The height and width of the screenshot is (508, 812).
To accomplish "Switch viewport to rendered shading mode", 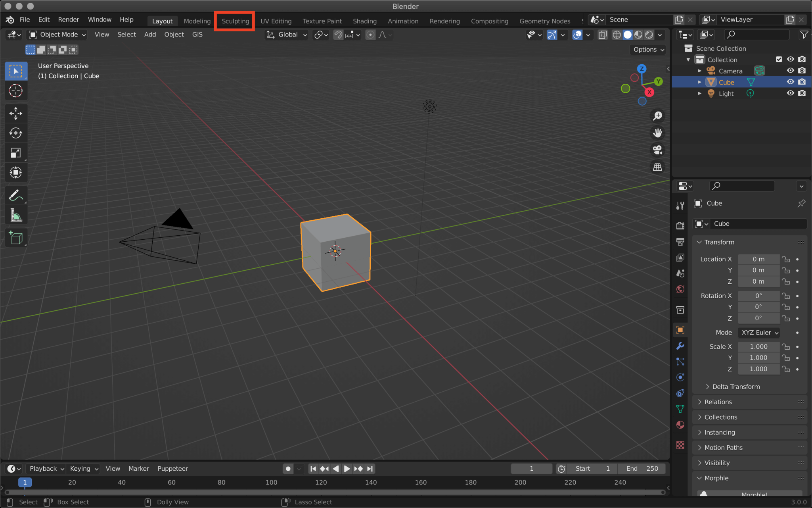I will point(649,35).
